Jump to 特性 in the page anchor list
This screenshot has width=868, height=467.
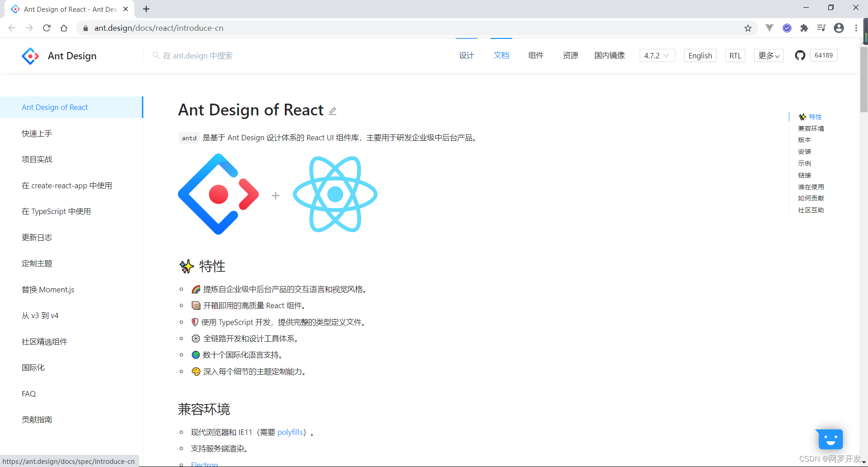click(810, 117)
